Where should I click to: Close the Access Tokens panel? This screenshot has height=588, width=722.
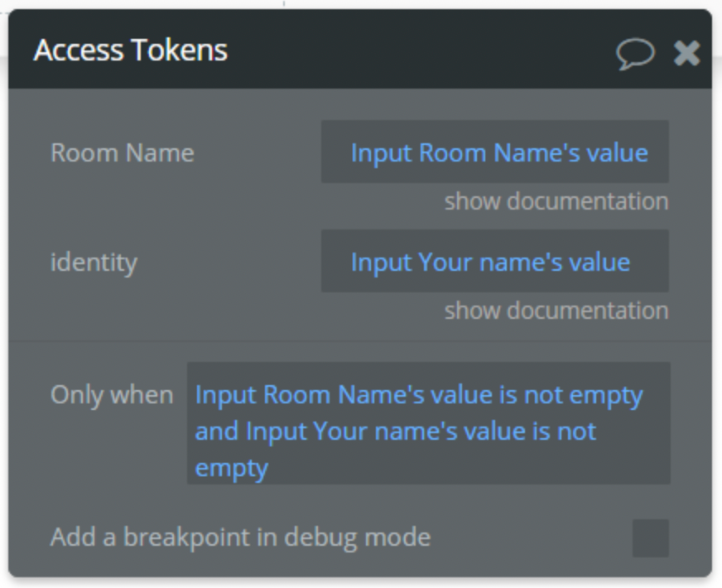(x=686, y=53)
